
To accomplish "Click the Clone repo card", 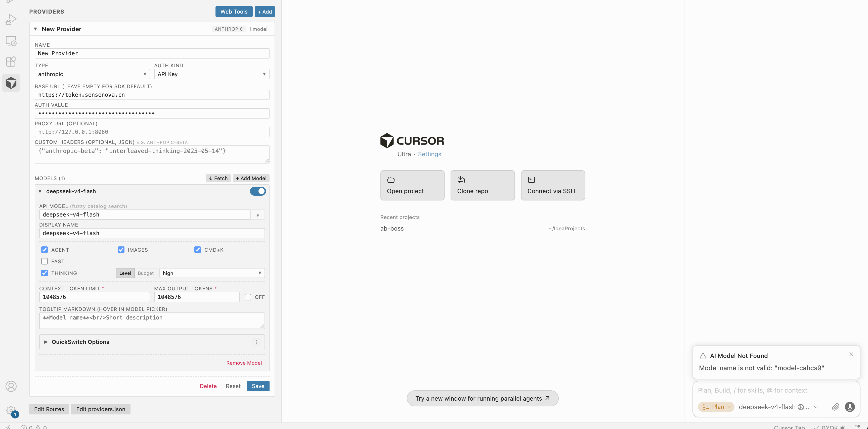I will [483, 185].
